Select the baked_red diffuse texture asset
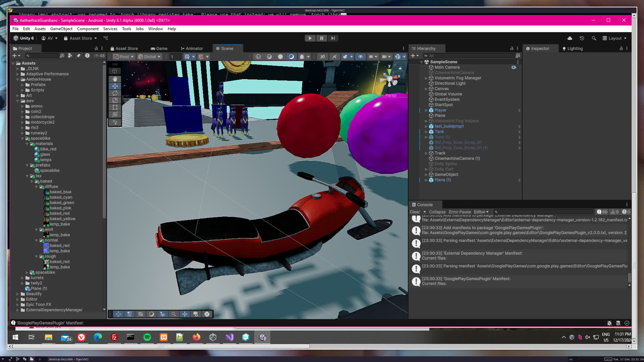The image size is (644, 362). [59, 214]
